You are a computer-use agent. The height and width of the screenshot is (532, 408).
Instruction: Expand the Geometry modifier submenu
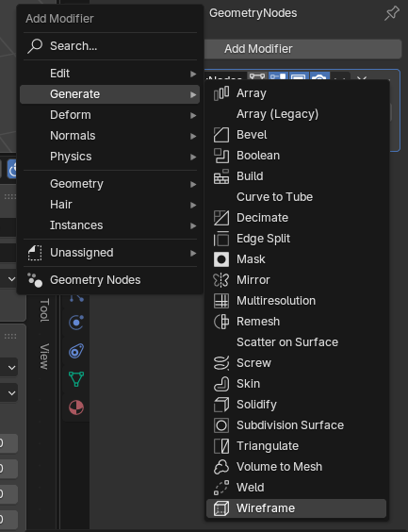[110, 184]
